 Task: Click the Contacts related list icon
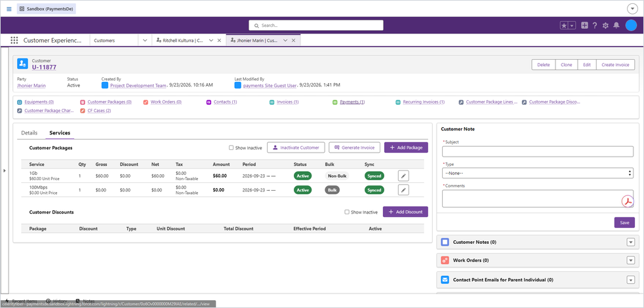coord(209,102)
